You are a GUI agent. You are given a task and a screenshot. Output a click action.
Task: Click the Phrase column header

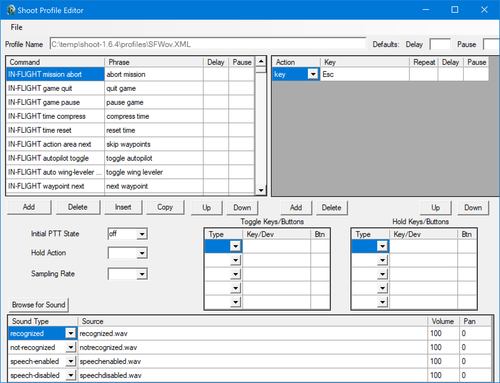click(154, 62)
